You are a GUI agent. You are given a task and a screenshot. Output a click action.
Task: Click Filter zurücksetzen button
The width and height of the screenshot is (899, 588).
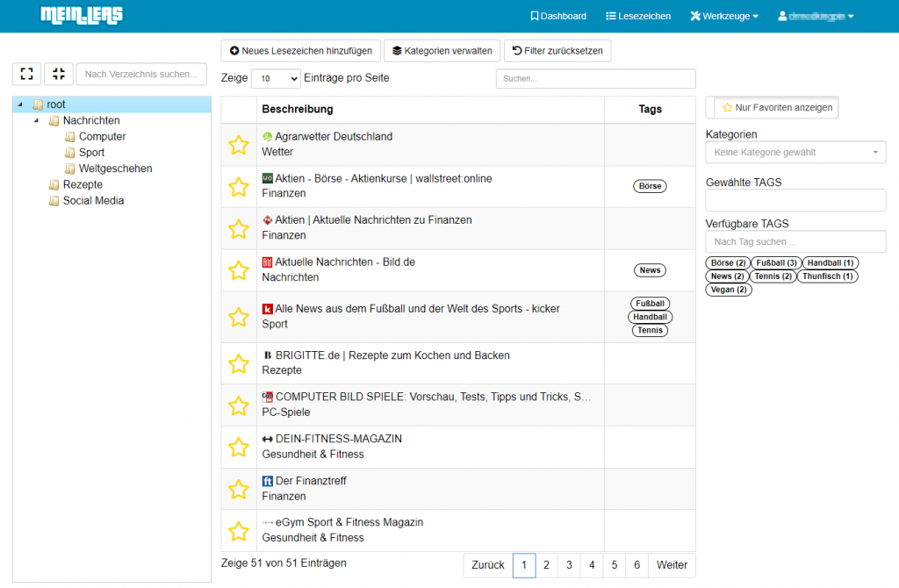557,51
